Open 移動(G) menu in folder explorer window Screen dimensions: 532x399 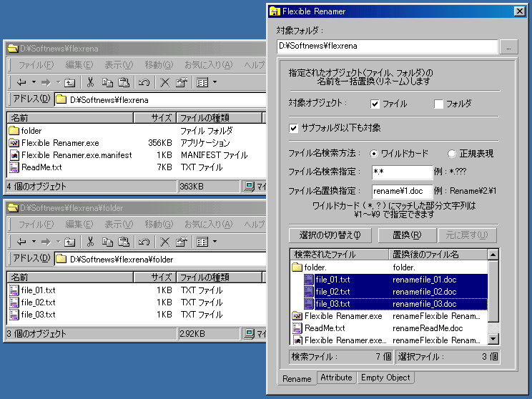click(159, 225)
